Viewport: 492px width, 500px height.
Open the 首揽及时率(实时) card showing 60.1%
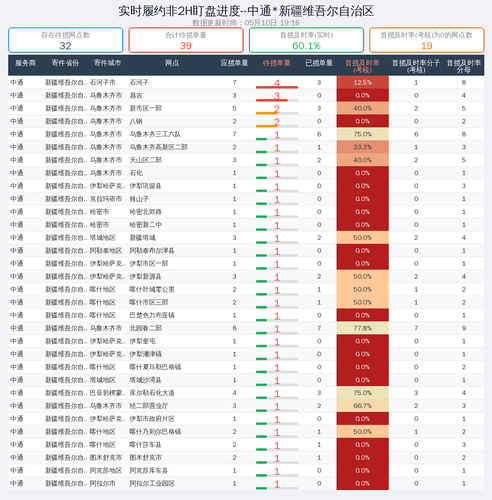(306, 40)
